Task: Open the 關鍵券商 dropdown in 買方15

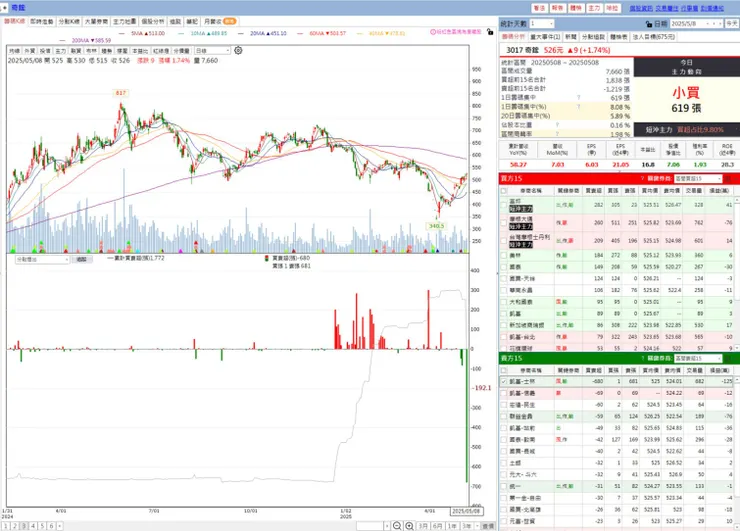Action: pyautogui.click(x=698, y=178)
